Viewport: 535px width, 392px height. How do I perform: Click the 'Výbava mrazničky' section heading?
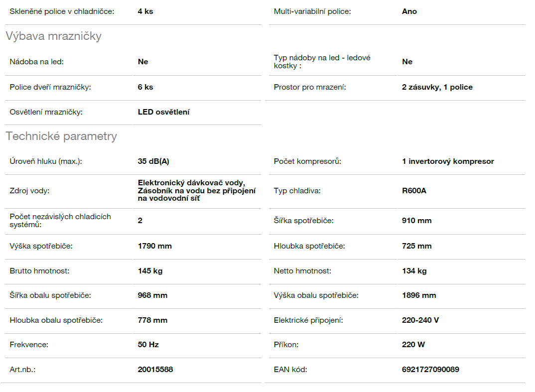pyautogui.click(x=53, y=36)
